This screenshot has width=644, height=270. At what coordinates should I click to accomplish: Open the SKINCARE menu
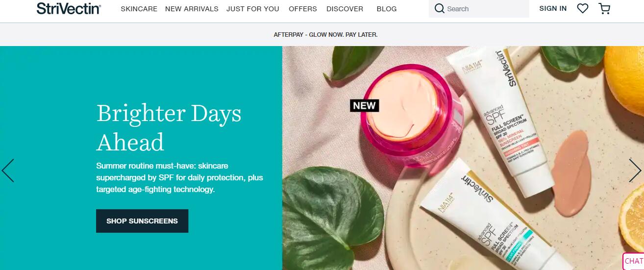point(139,9)
